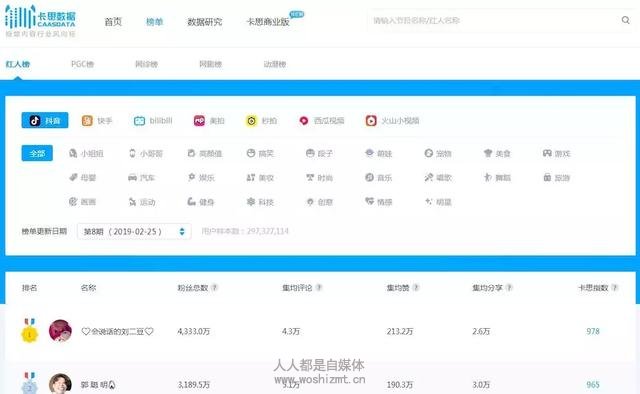The image size is (640, 394).
Task: Filter by 小姐姐 category
Action: pyautogui.click(x=86, y=154)
